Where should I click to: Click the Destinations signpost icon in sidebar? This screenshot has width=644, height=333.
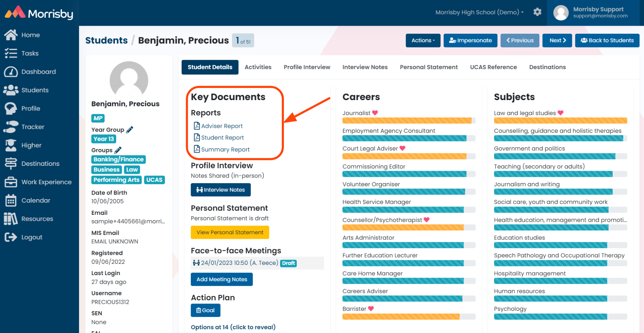[11, 163]
